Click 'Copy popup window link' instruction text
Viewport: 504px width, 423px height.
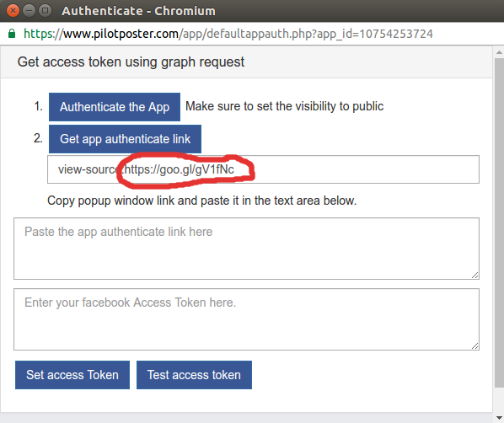pos(202,201)
